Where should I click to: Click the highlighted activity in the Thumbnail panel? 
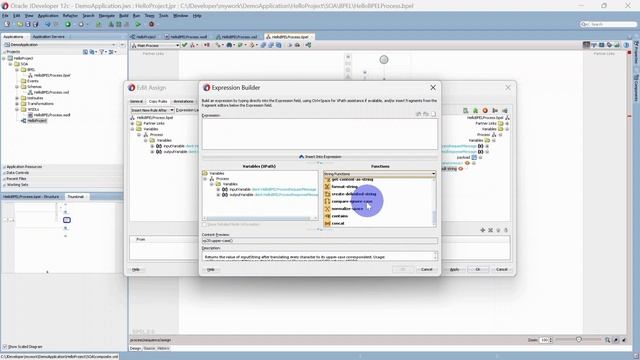[x=67, y=220]
